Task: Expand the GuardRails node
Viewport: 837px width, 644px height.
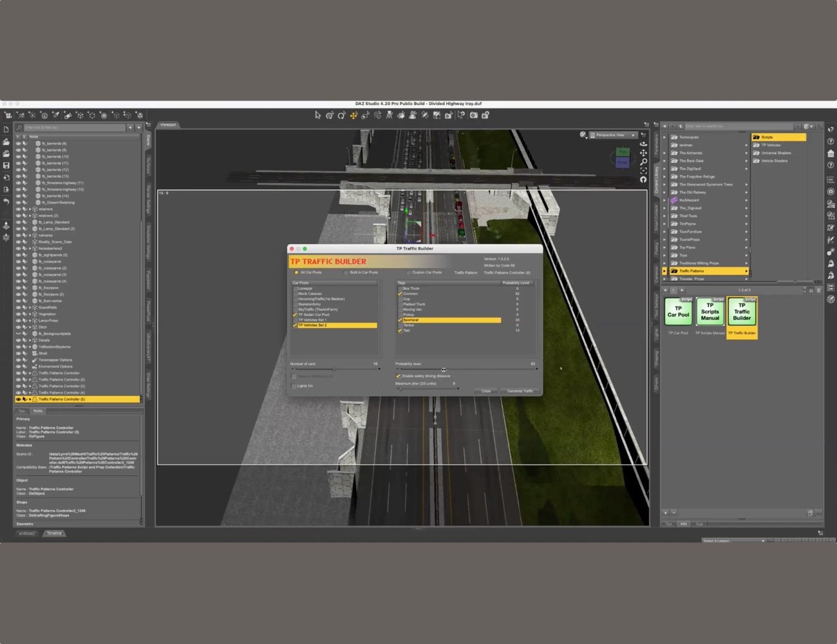Action: [30, 308]
